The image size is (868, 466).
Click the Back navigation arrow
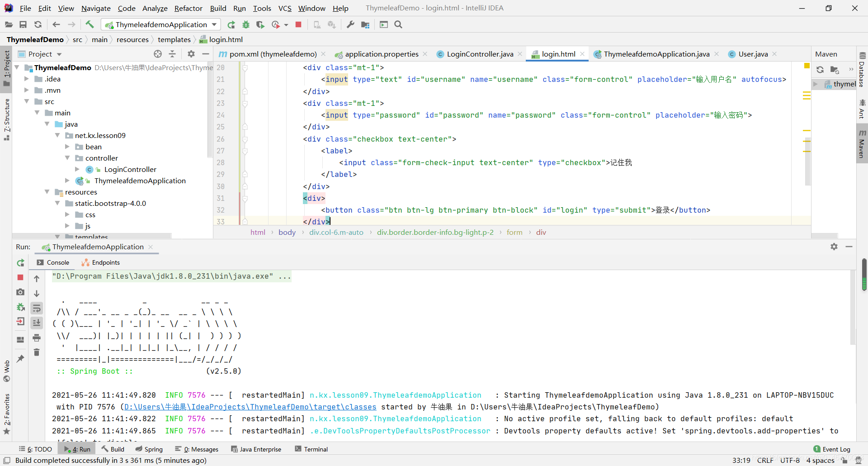tap(56, 24)
